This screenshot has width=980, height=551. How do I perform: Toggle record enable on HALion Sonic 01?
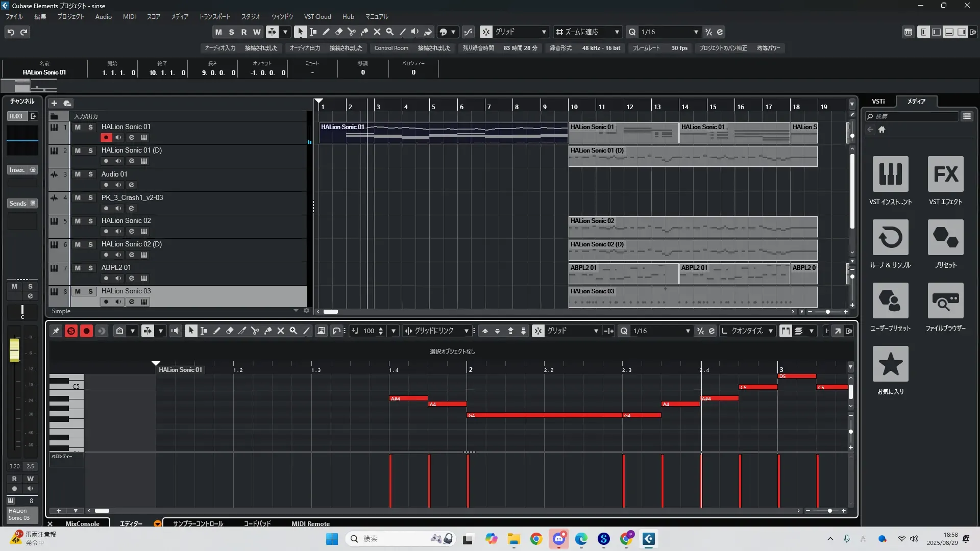106,137
